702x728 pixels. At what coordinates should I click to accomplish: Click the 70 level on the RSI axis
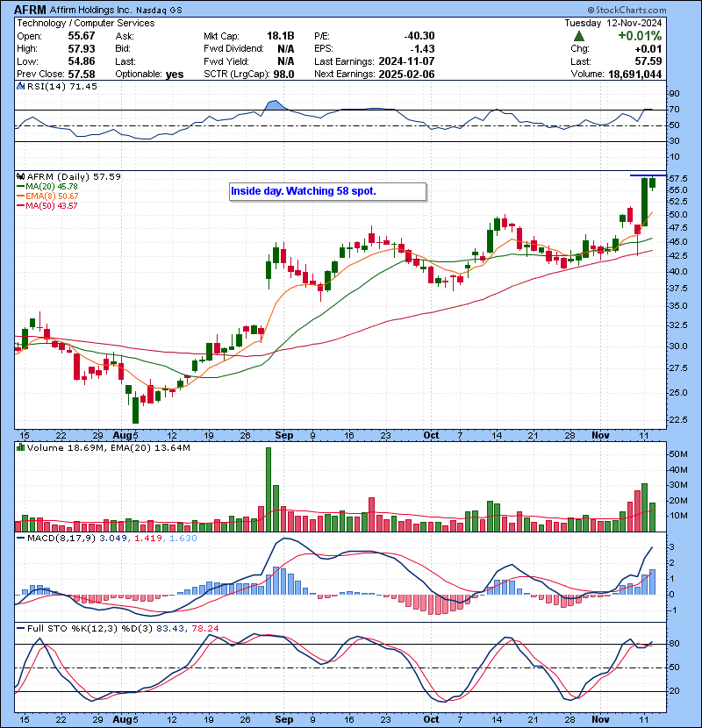(674, 110)
